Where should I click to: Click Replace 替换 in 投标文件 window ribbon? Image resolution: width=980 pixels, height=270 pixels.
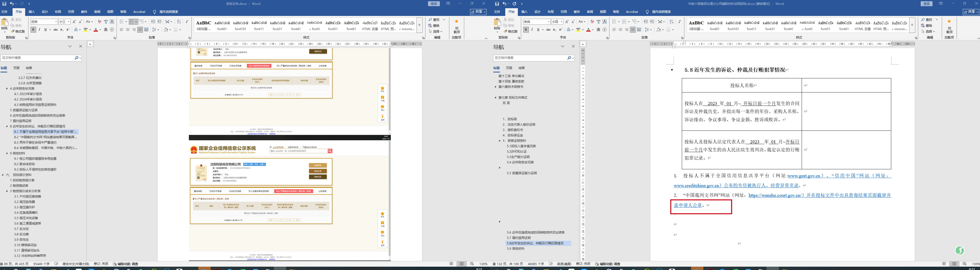[x=434, y=25]
